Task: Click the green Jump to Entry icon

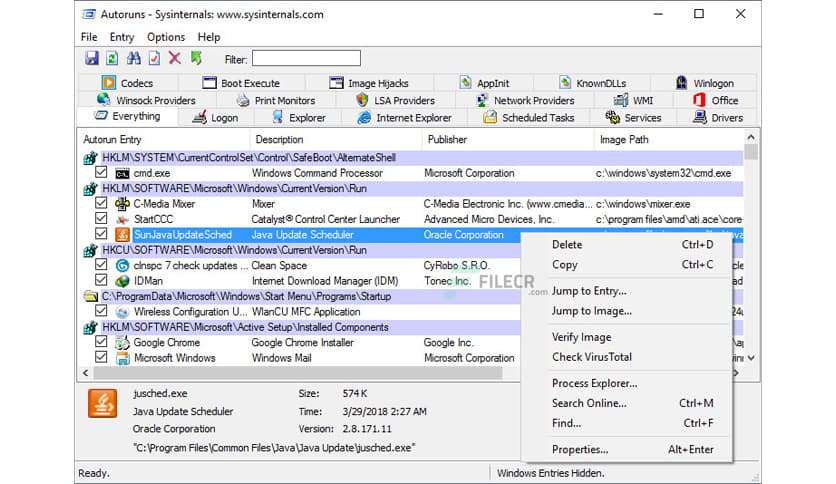Action: [x=196, y=59]
